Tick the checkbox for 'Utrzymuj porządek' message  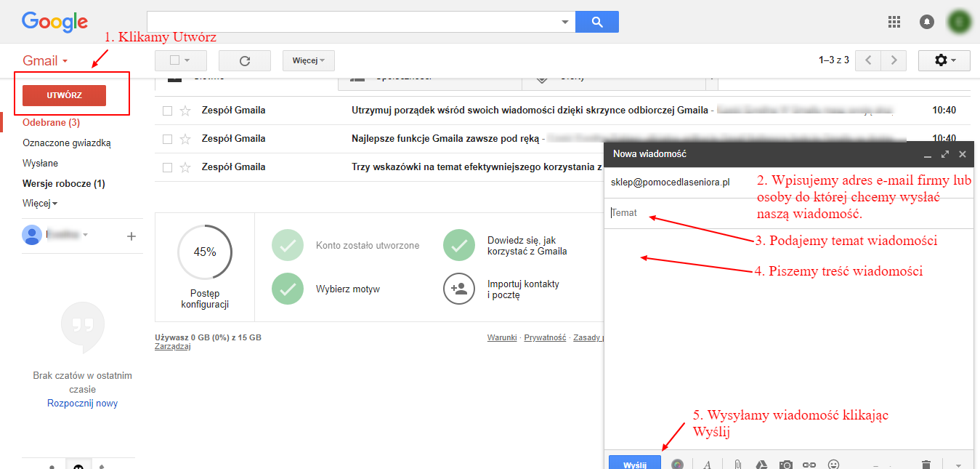point(167,111)
